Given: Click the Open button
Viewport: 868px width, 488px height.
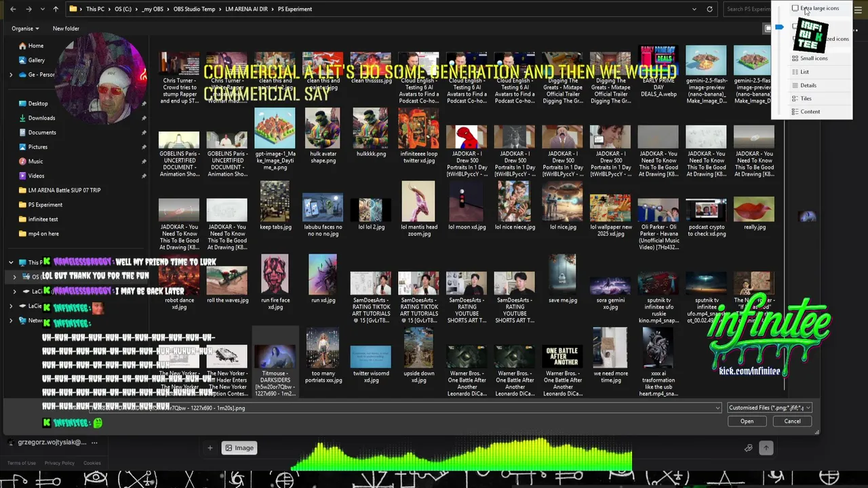Looking at the screenshot, I should pos(747,422).
